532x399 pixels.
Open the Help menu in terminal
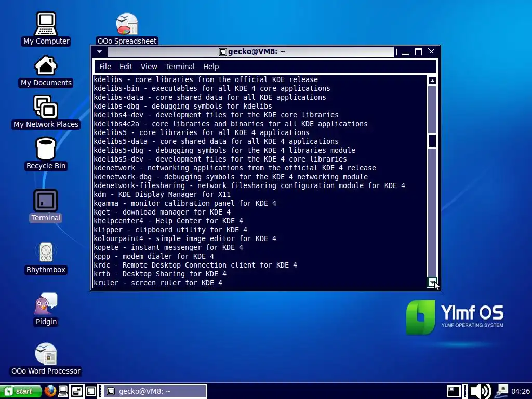pos(211,66)
